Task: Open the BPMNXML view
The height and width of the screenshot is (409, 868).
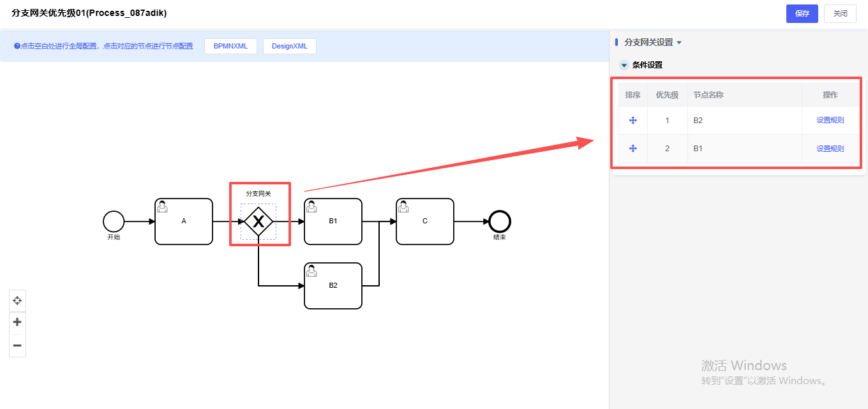Action: [x=230, y=46]
